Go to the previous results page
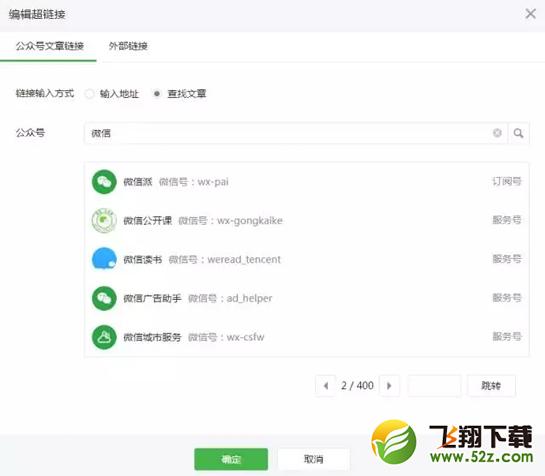The image size is (545, 476). point(326,386)
